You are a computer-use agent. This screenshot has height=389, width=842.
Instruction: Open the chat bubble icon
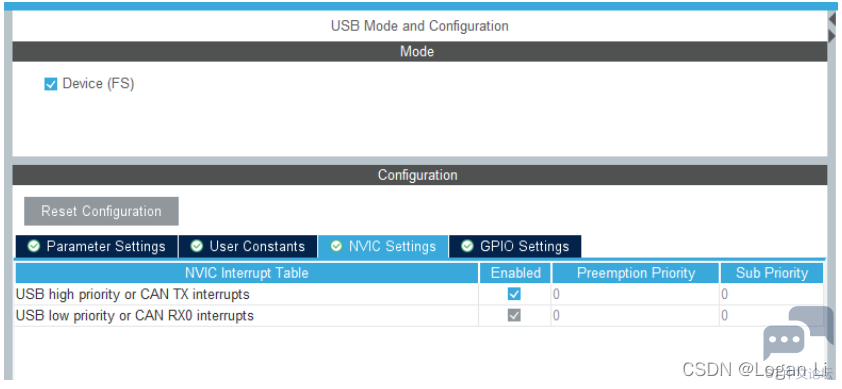point(798,333)
